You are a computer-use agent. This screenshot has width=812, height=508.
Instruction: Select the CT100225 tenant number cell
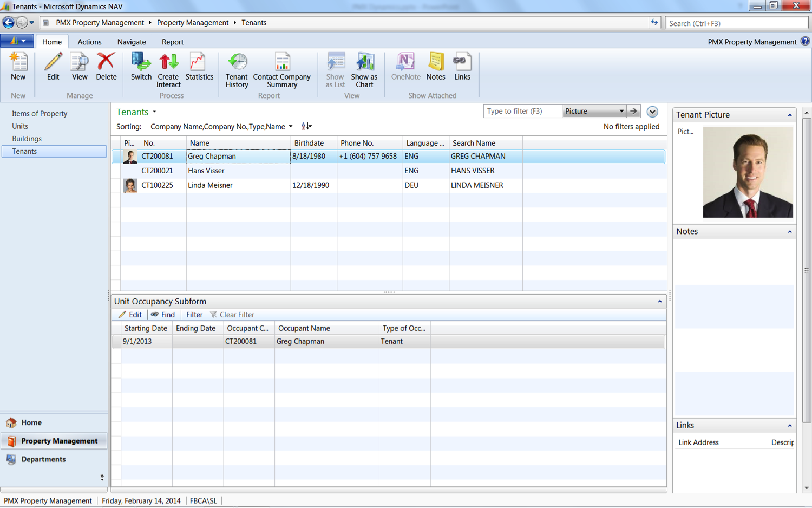pyautogui.click(x=163, y=185)
